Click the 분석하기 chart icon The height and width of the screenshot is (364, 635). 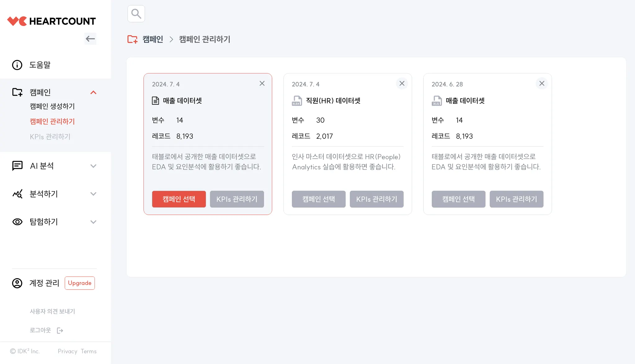17,194
